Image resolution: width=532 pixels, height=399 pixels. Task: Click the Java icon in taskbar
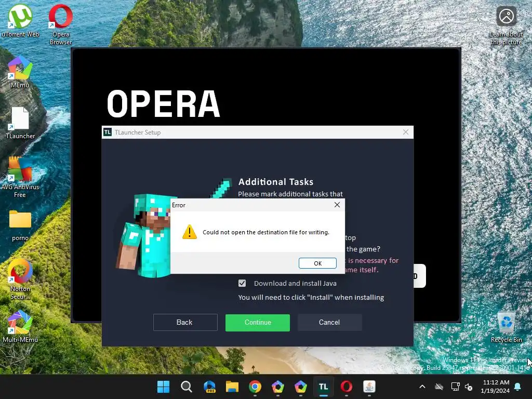click(369, 387)
